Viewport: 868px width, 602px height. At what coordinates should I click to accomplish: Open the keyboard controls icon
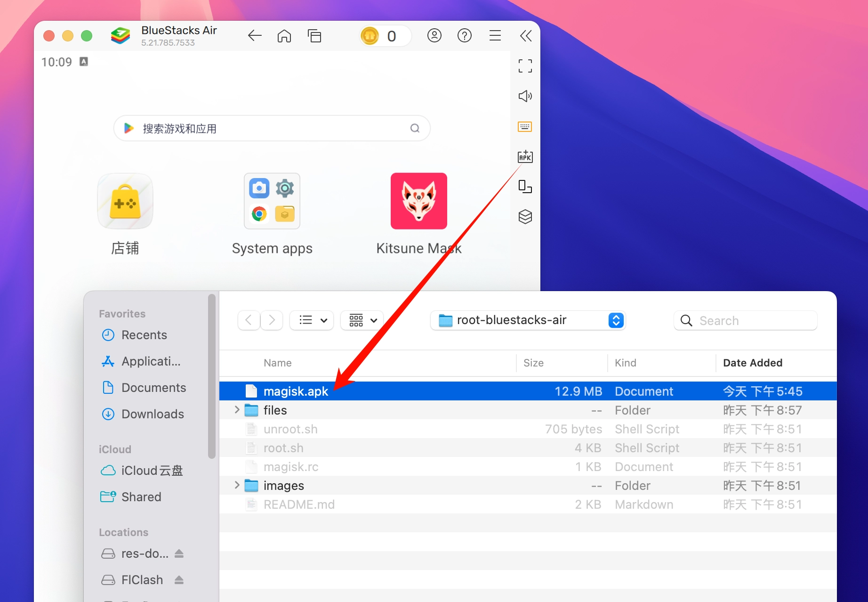point(525,127)
